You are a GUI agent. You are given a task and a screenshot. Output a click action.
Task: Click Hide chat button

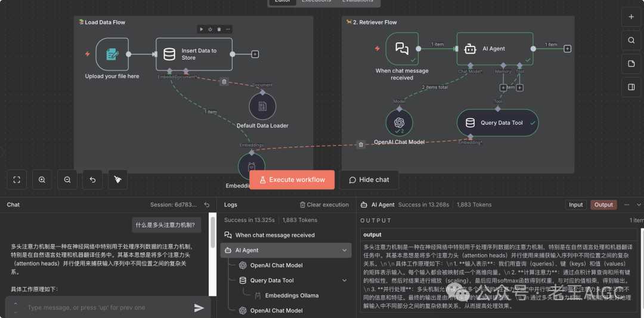coord(369,180)
